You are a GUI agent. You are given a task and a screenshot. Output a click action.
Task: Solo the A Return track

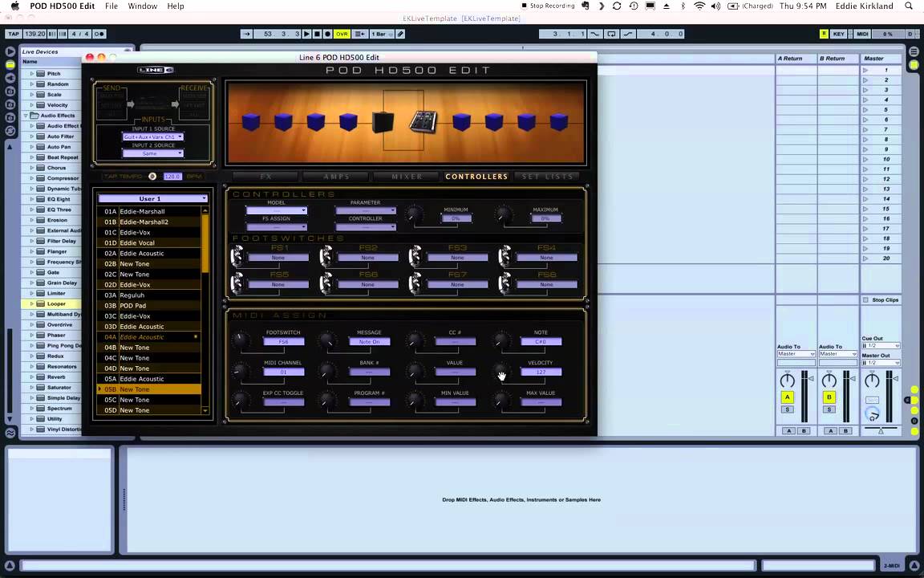point(788,409)
